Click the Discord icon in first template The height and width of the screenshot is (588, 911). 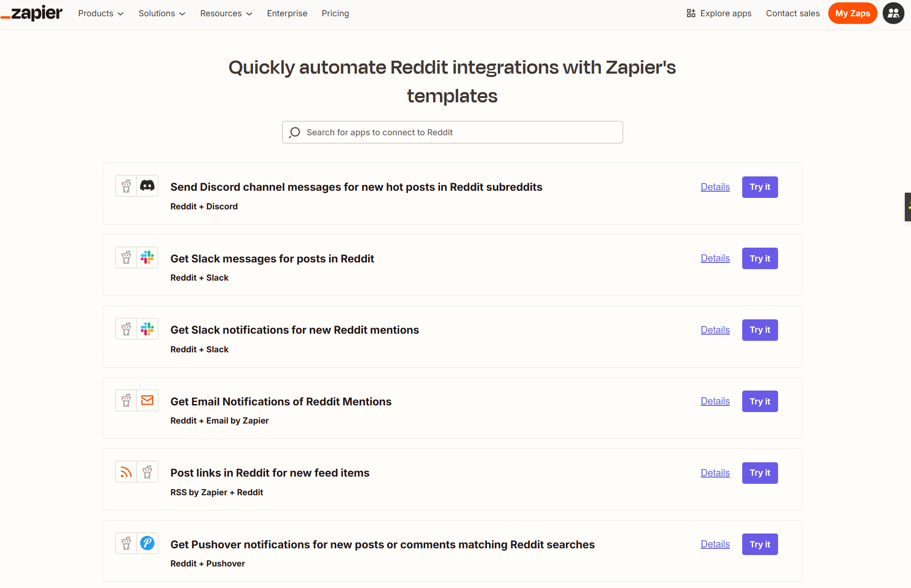click(x=147, y=185)
